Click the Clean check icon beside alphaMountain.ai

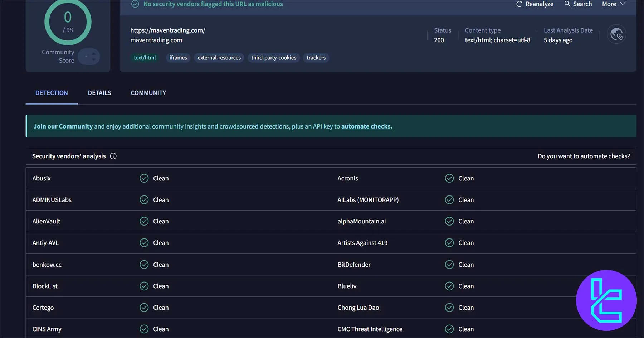(x=449, y=221)
